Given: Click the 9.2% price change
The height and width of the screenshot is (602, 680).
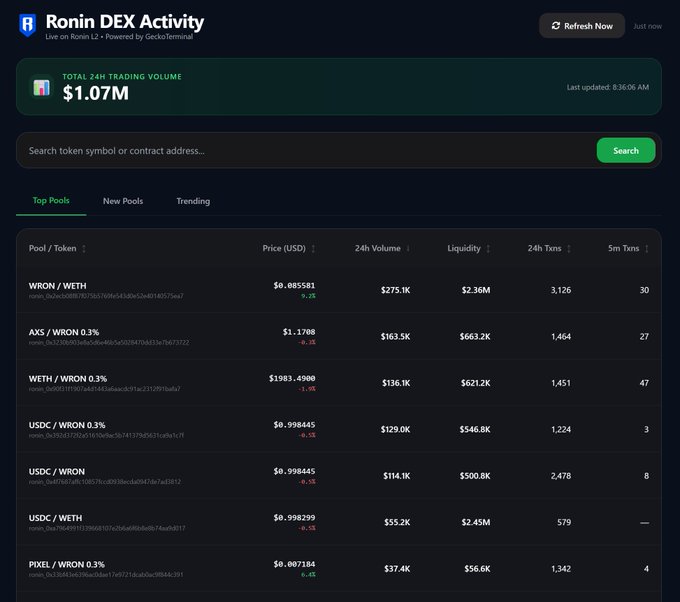Looking at the screenshot, I should point(308,296).
